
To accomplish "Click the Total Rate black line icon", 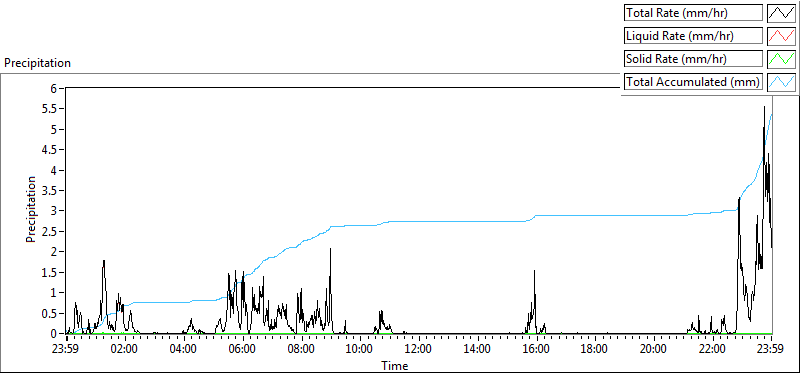I will [x=782, y=13].
